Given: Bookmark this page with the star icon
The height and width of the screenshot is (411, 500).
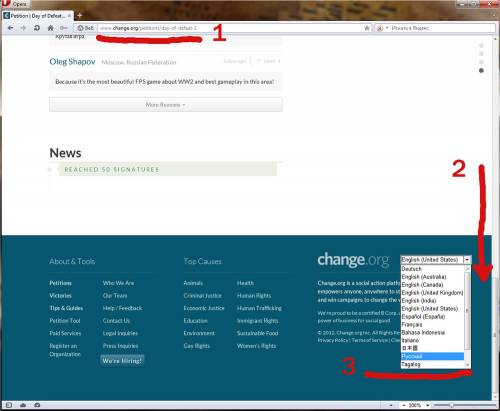Looking at the screenshot, I should pyautogui.click(x=367, y=28).
